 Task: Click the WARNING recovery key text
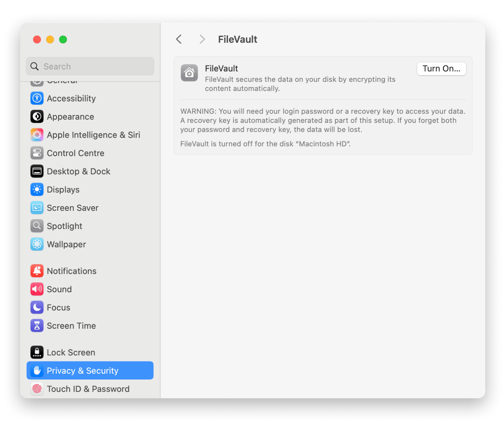(323, 120)
